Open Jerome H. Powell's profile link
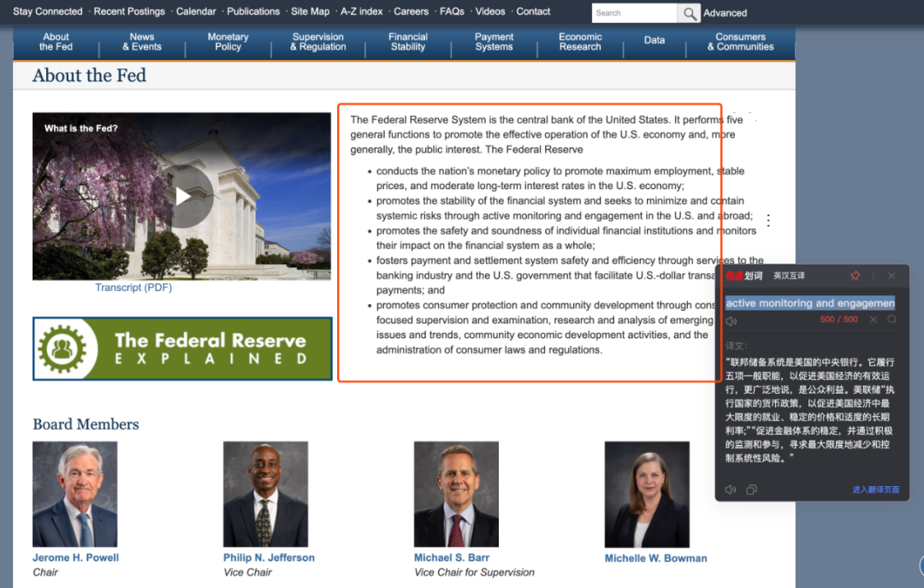Viewport: 924px width, 588px height. pos(75,557)
